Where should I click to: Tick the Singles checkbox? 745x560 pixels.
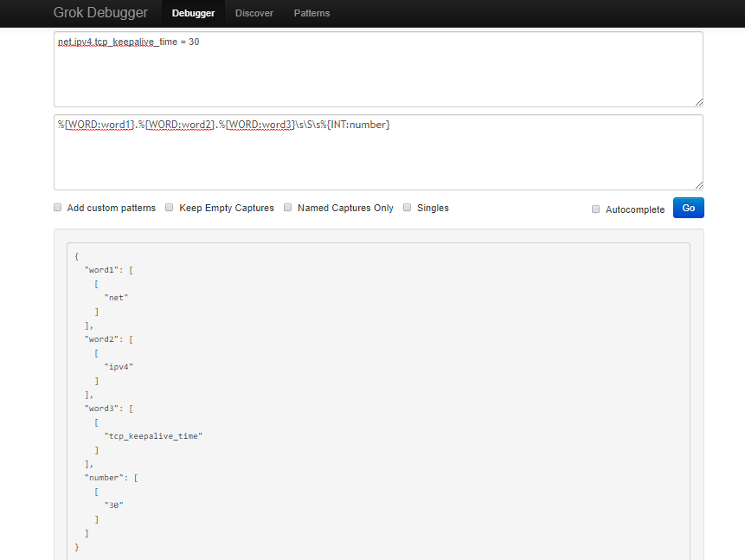tap(408, 207)
